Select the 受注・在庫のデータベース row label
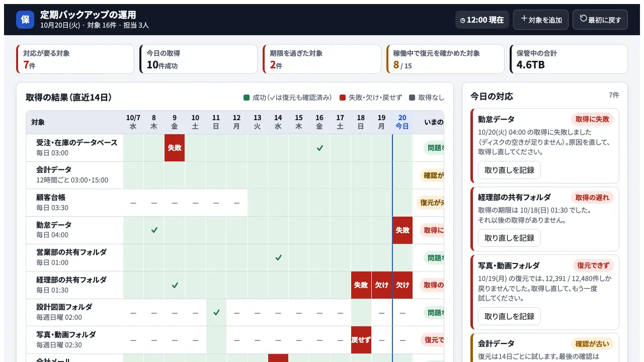Viewport: 644px width, 362px height. 77,143
